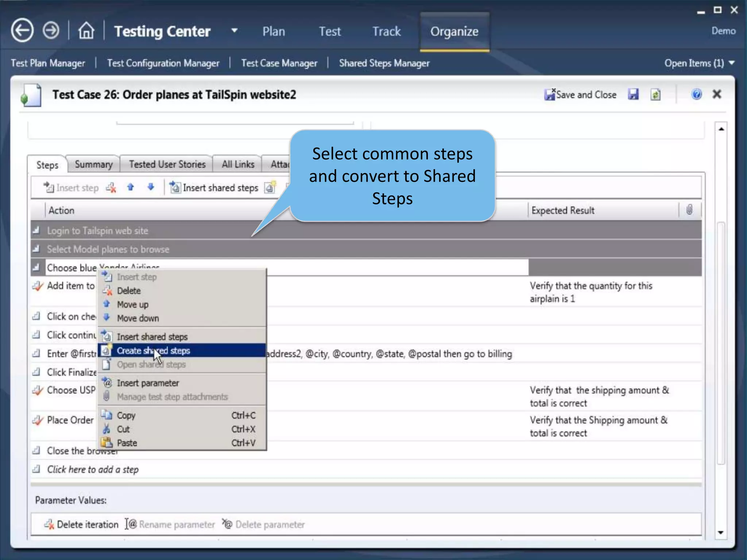Click the vertical scrollbar thumb
The height and width of the screenshot is (560, 747).
(x=721, y=343)
